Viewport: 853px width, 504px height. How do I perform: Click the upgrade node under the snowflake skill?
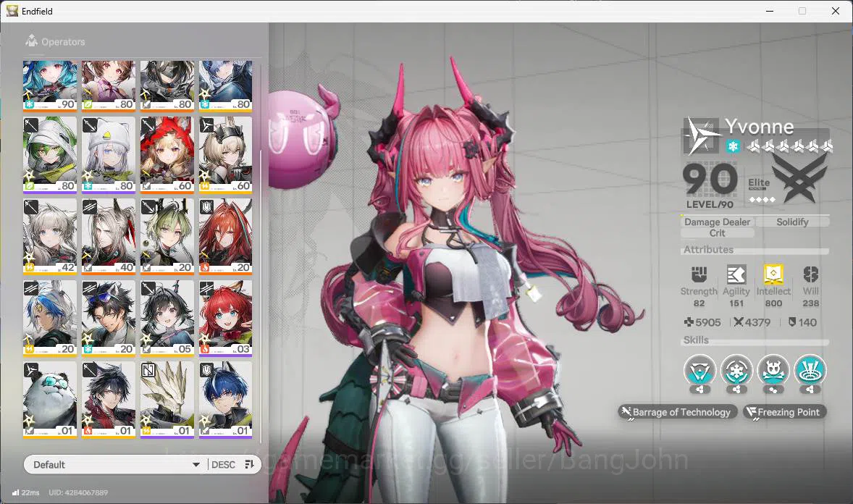pos(736,390)
